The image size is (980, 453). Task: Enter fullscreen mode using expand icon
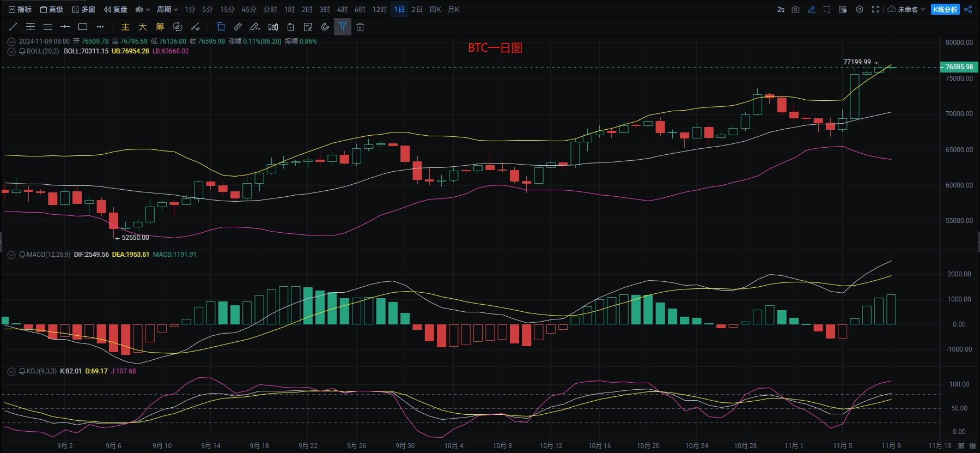[875, 9]
